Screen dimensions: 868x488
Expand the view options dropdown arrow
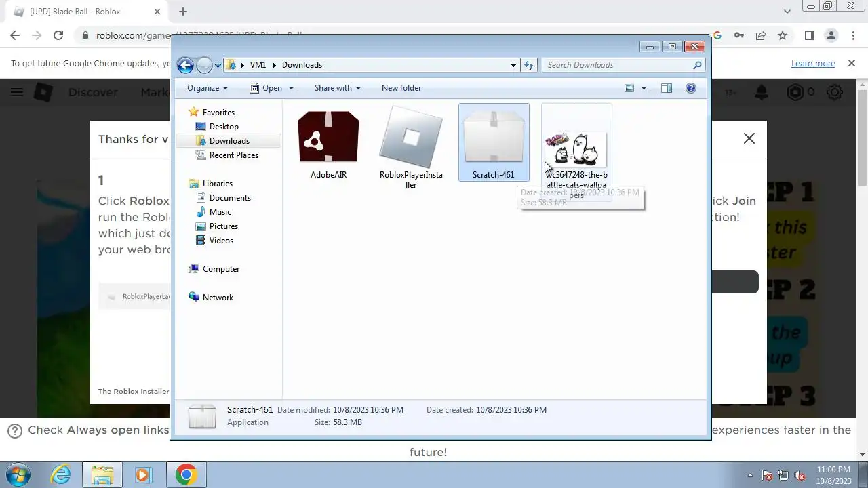point(644,88)
